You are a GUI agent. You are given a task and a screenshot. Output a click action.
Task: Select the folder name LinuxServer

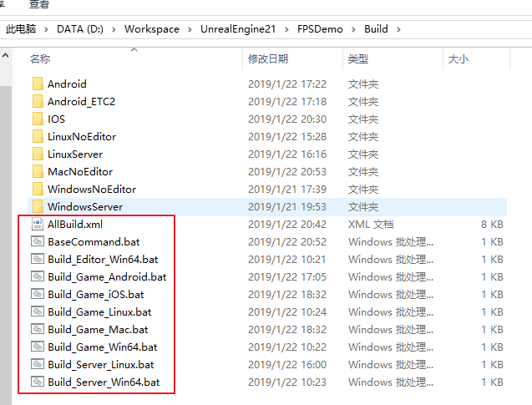point(75,154)
